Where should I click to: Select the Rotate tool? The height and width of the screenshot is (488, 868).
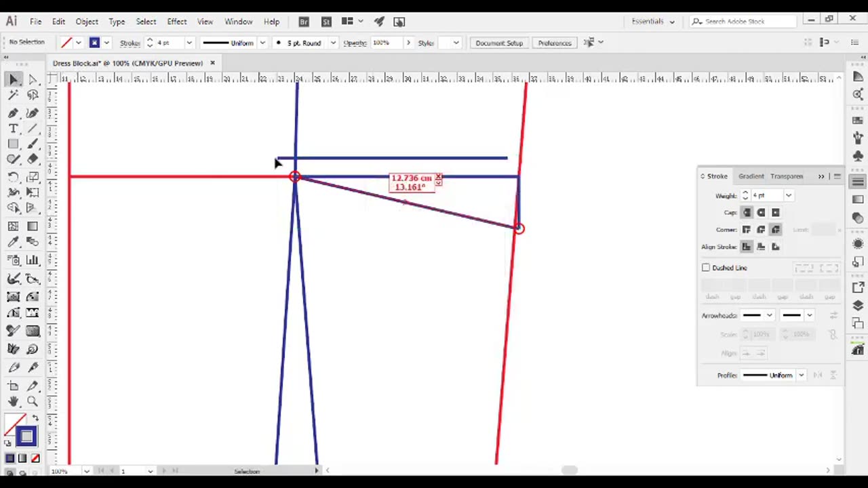coord(14,177)
